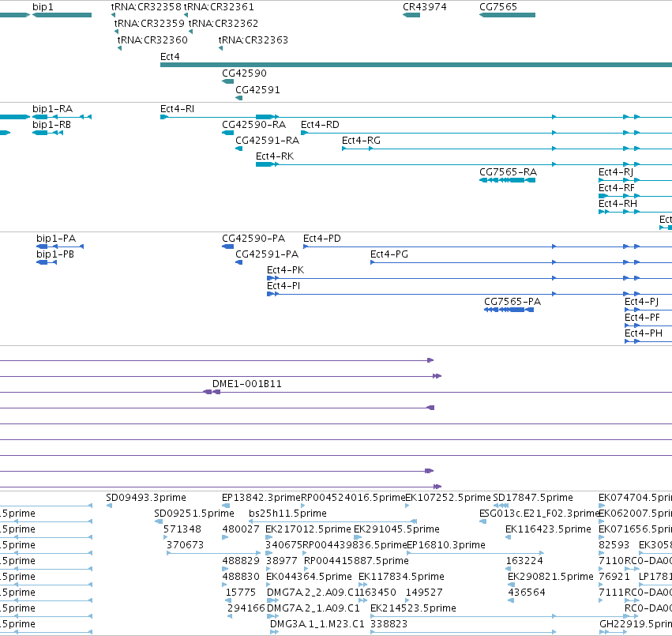Select protein Ect4-PD label
This screenshot has width=672, height=636.
click(x=322, y=239)
